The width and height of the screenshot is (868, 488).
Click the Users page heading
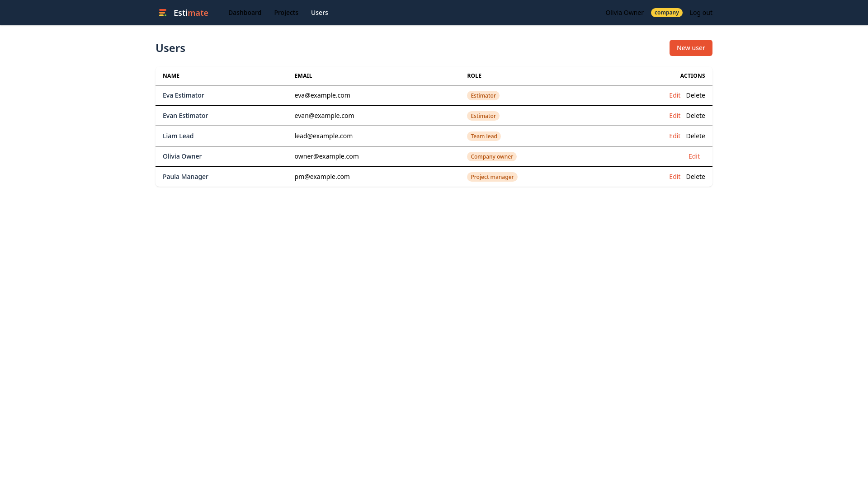[170, 48]
